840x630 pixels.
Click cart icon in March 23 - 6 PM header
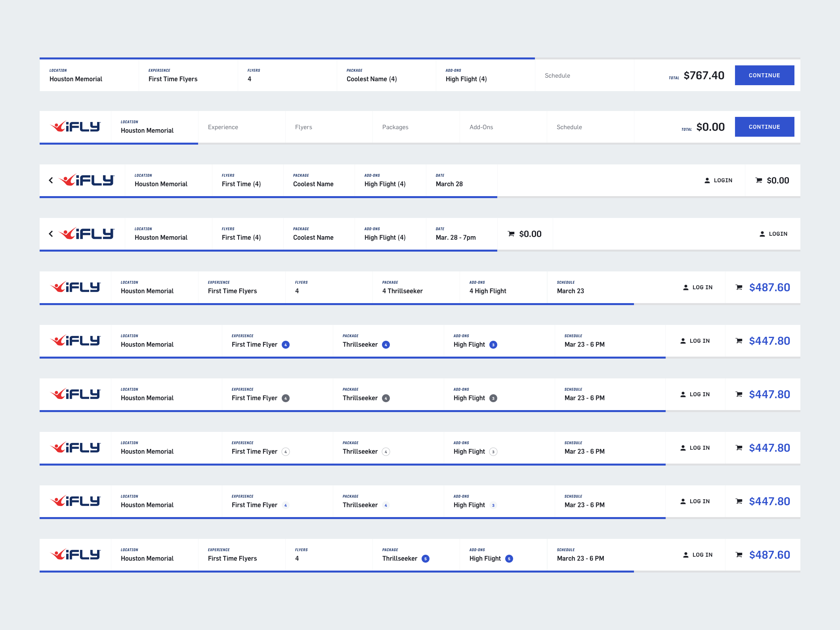[x=739, y=555]
